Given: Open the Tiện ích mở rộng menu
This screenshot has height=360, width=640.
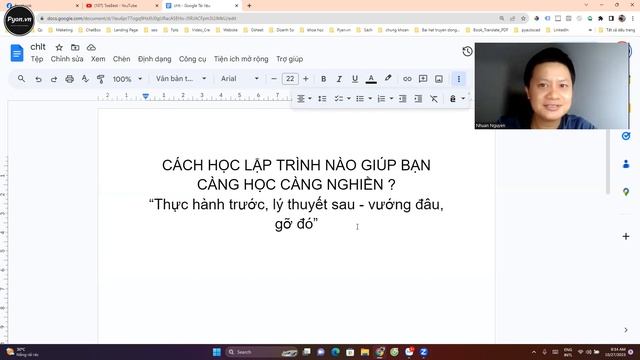Looking at the screenshot, I should 241,59.
